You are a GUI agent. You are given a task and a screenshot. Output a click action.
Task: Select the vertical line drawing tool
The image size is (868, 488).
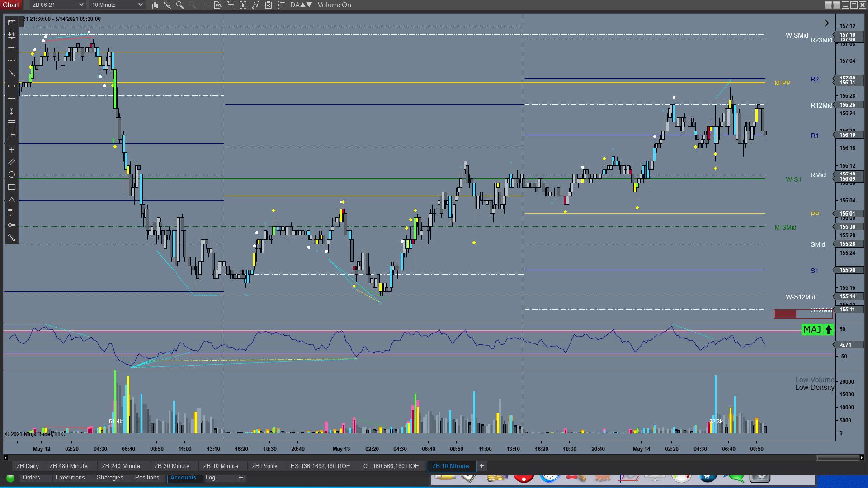click(x=12, y=111)
